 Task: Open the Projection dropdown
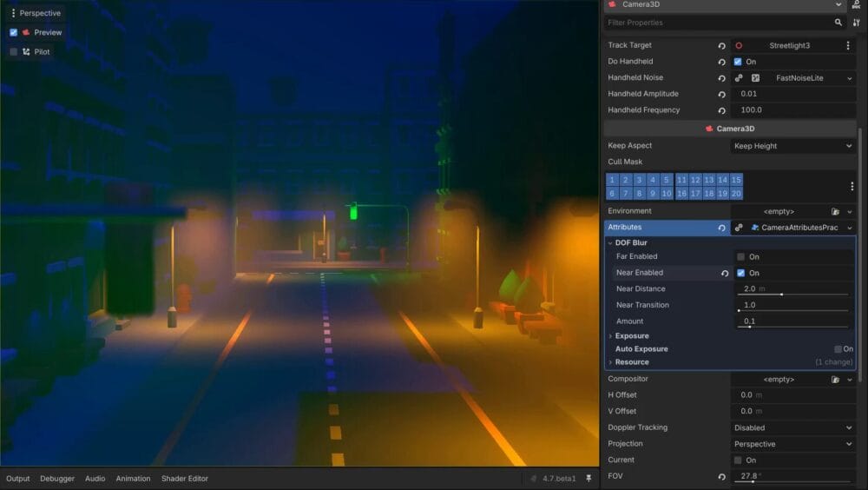[792, 445]
